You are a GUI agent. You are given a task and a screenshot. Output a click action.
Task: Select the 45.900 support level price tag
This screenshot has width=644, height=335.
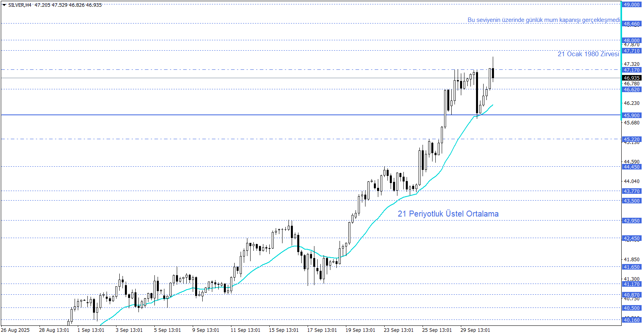(x=631, y=116)
